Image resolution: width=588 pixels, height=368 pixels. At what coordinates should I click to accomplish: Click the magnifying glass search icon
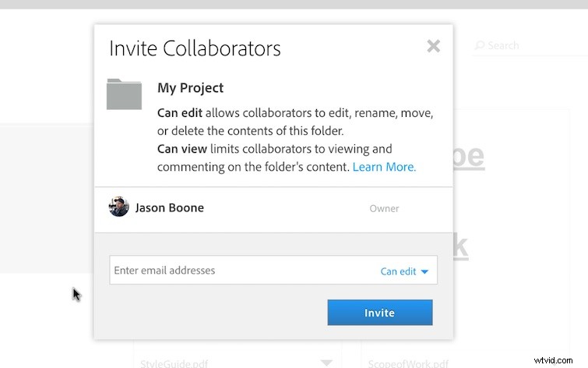(x=480, y=45)
